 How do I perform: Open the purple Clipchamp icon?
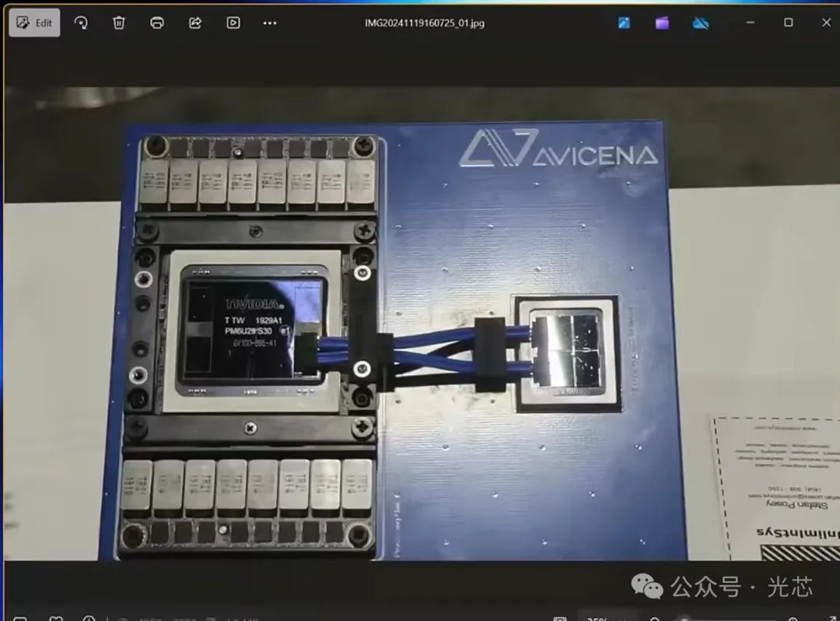[662, 23]
